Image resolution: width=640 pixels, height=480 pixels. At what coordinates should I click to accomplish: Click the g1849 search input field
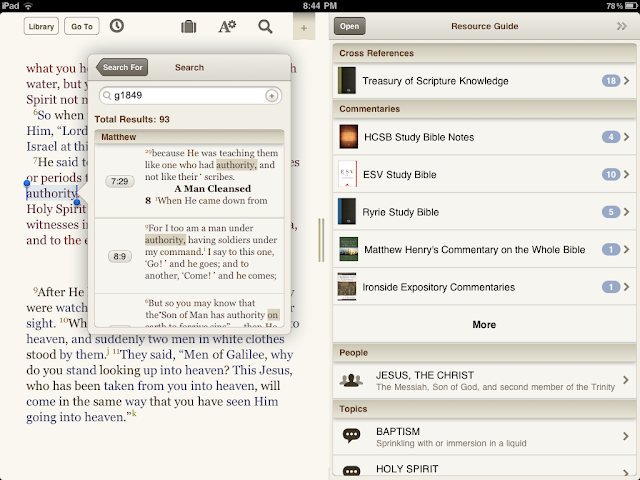(190, 96)
